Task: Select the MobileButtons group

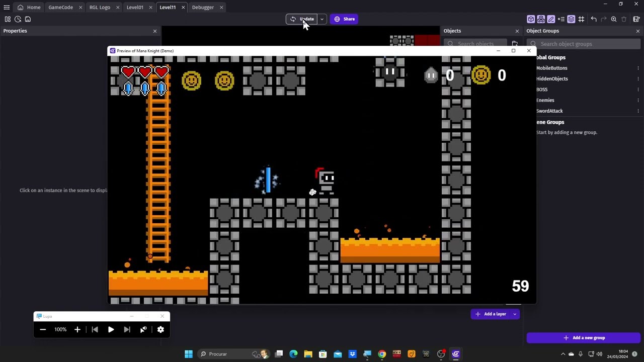Action: (x=551, y=68)
